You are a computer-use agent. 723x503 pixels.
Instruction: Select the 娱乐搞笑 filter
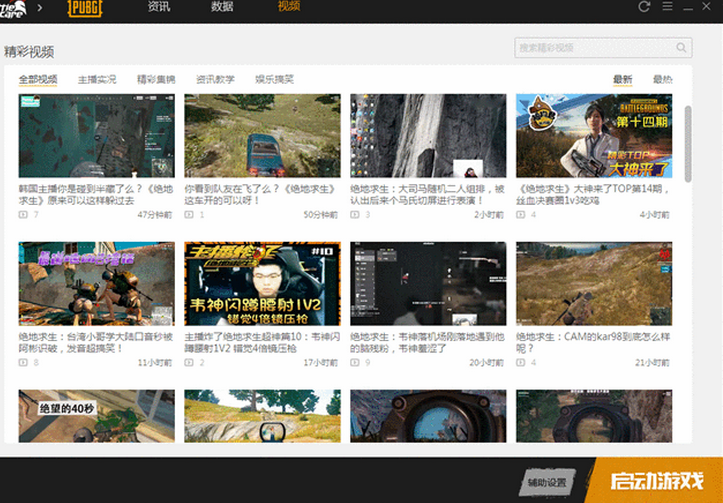point(274,79)
